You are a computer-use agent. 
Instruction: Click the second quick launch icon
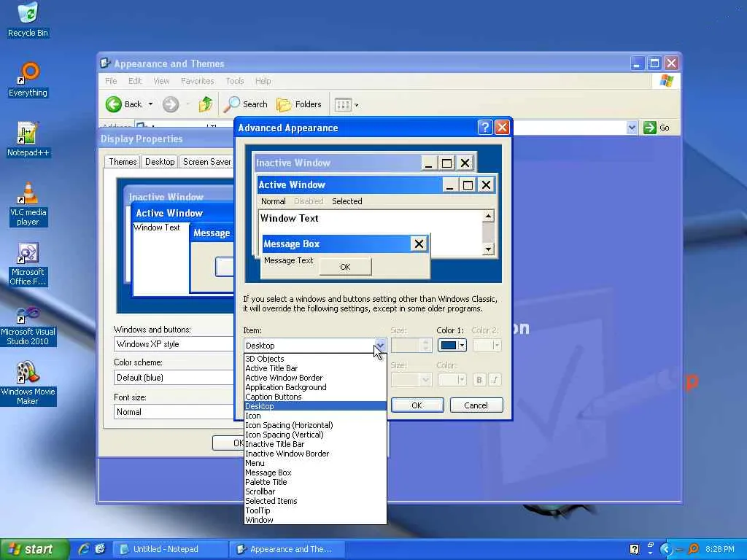[100, 549]
